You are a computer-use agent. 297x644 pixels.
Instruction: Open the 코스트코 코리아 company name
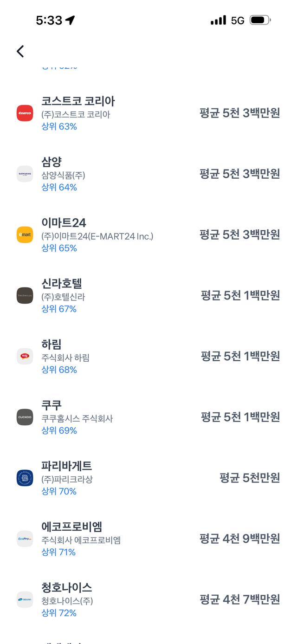78,101
